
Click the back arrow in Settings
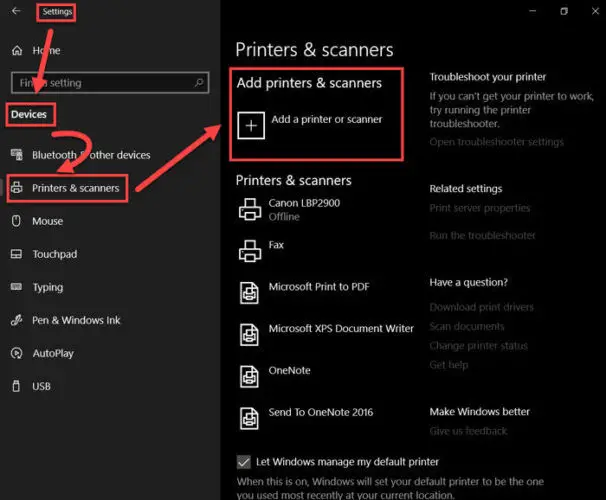16,11
